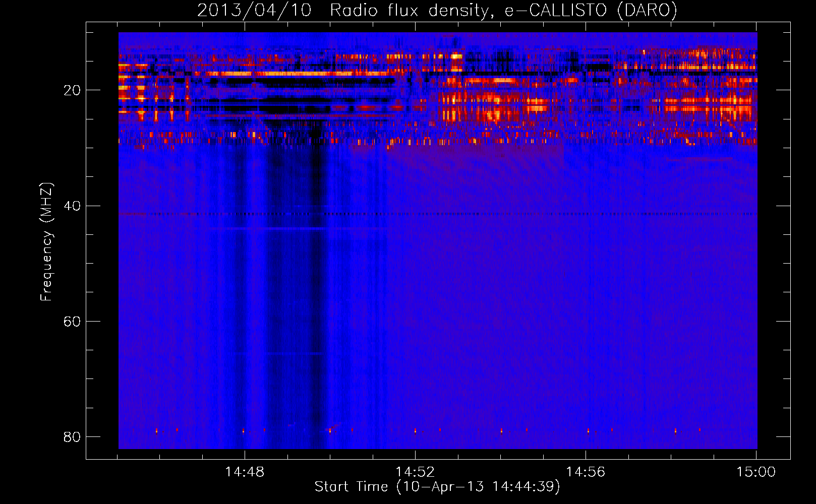Click the 14:52 time tick label

(415, 472)
